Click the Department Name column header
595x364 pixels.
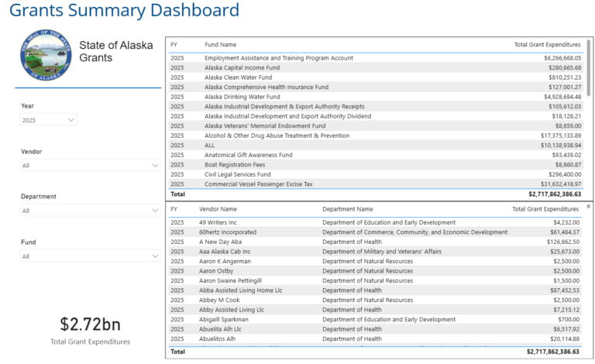click(x=348, y=209)
